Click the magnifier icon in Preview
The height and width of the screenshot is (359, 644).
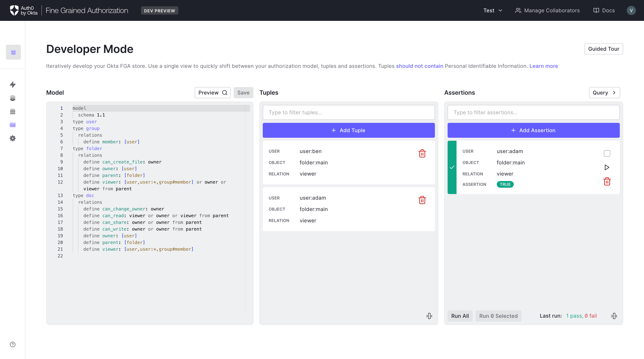(225, 93)
